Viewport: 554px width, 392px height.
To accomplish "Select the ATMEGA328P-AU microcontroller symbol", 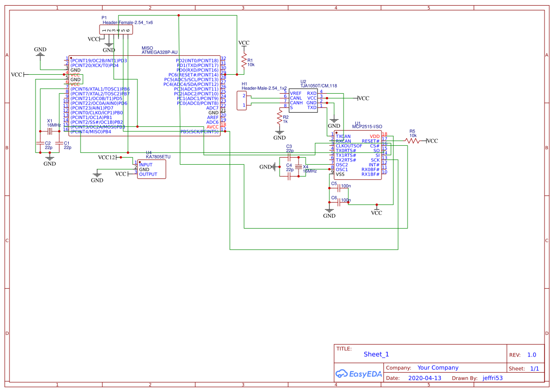I will pos(145,95).
